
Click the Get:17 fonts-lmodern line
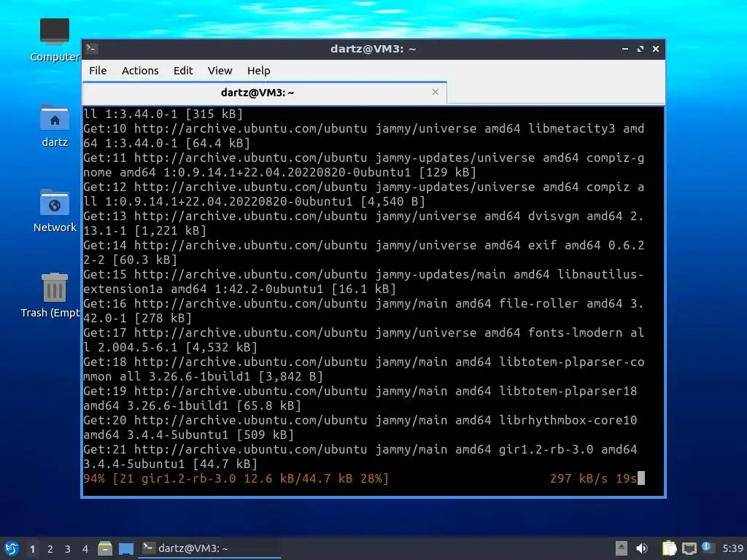[364, 340]
